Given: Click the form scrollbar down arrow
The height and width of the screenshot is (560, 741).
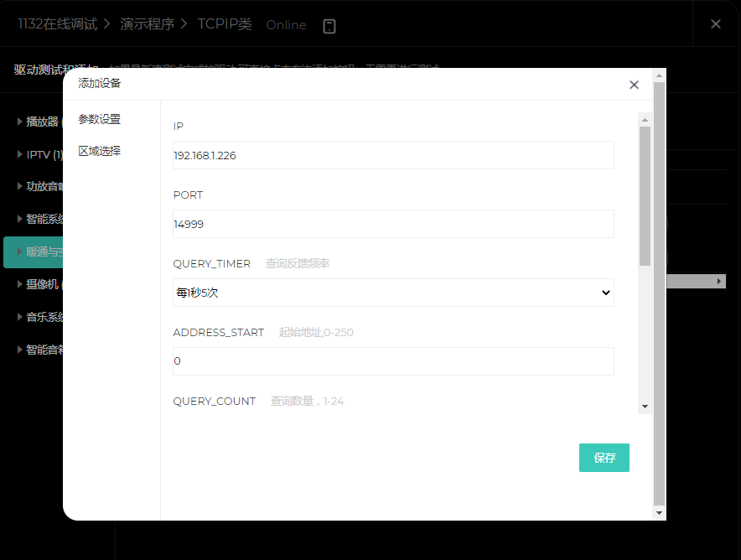Looking at the screenshot, I should (x=645, y=407).
